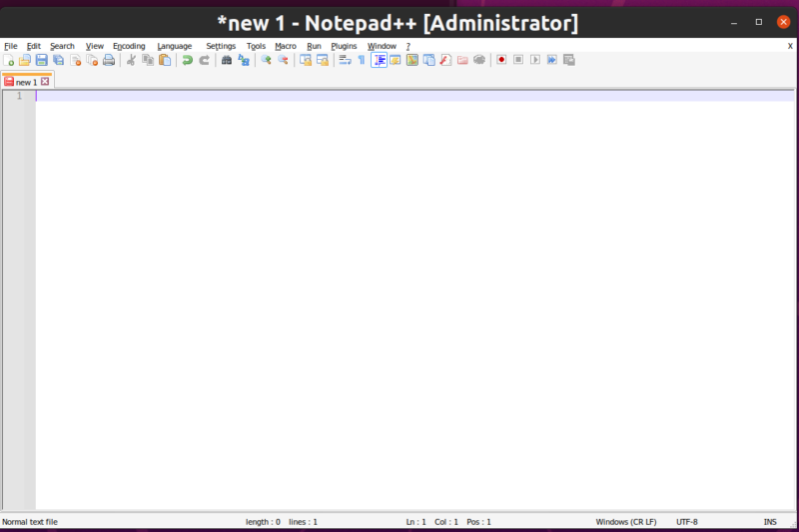The height and width of the screenshot is (532, 799).
Task: Open the Plugins menu
Action: 344,46
